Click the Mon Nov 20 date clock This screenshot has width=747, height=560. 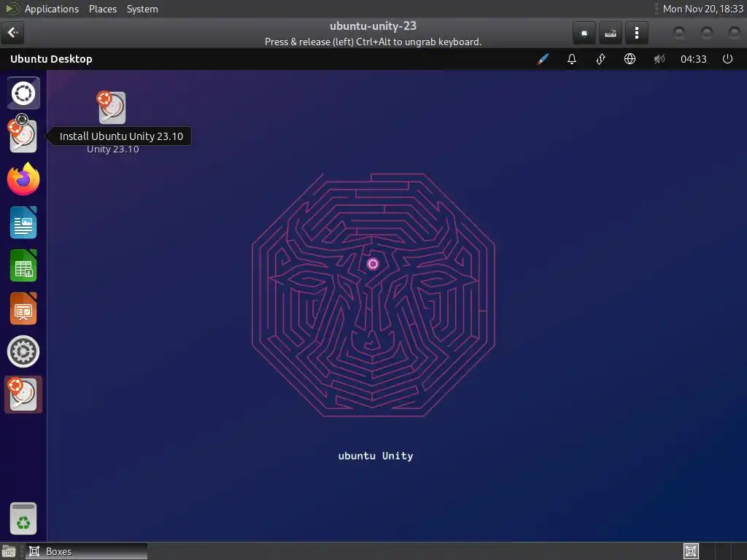click(703, 9)
